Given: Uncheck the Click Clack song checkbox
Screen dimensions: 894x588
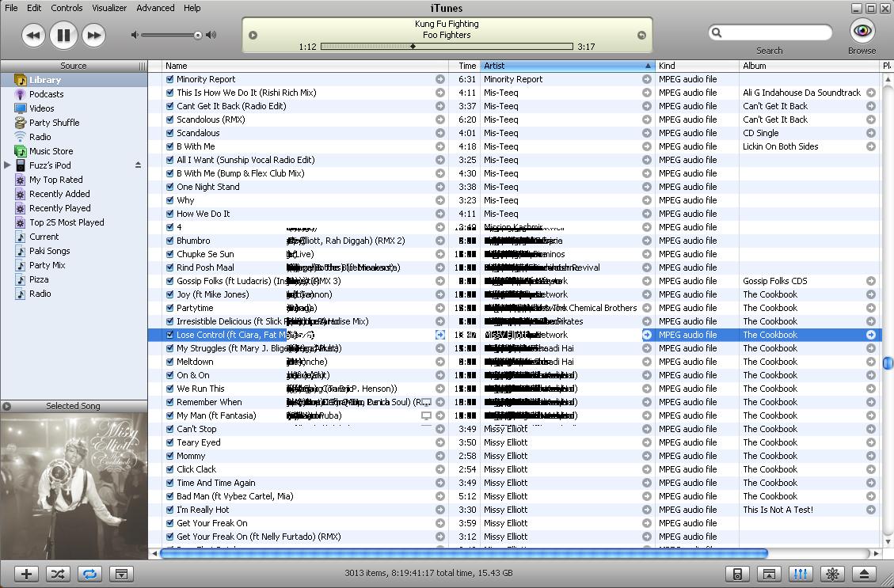Looking at the screenshot, I should 169,469.
